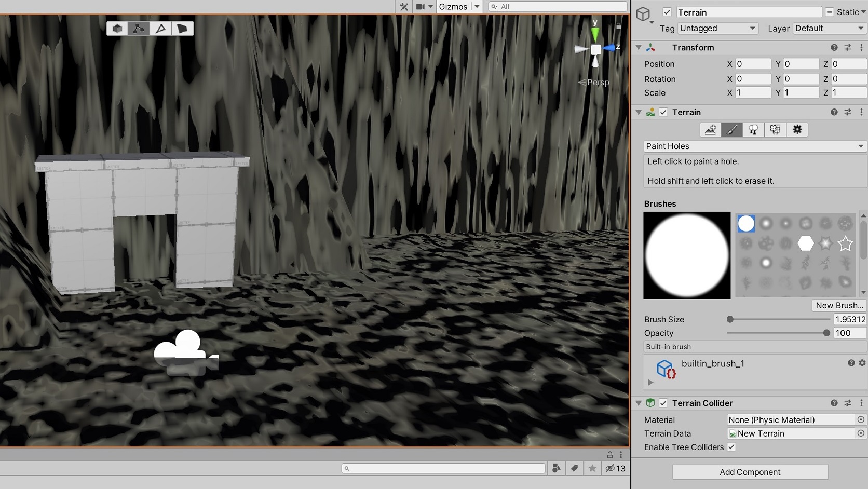This screenshot has width=868, height=489.
Task: Open scene view tools settings icon
Action: click(x=404, y=7)
